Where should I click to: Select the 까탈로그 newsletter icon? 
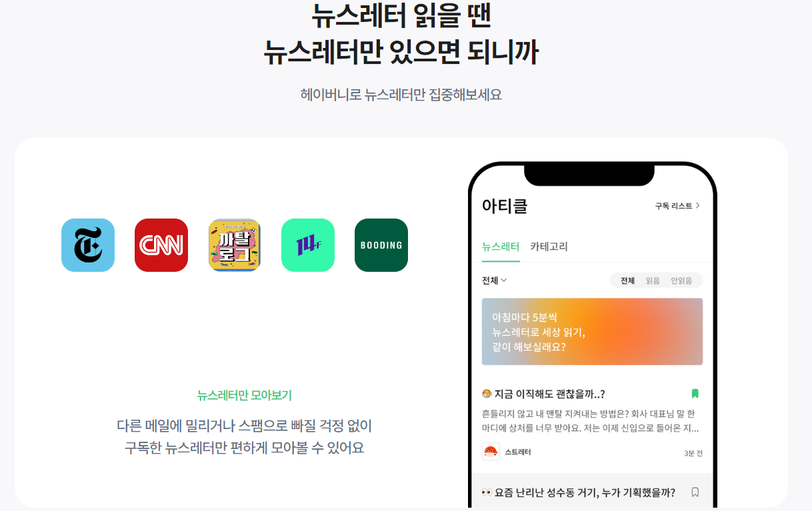click(x=235, y=245)
